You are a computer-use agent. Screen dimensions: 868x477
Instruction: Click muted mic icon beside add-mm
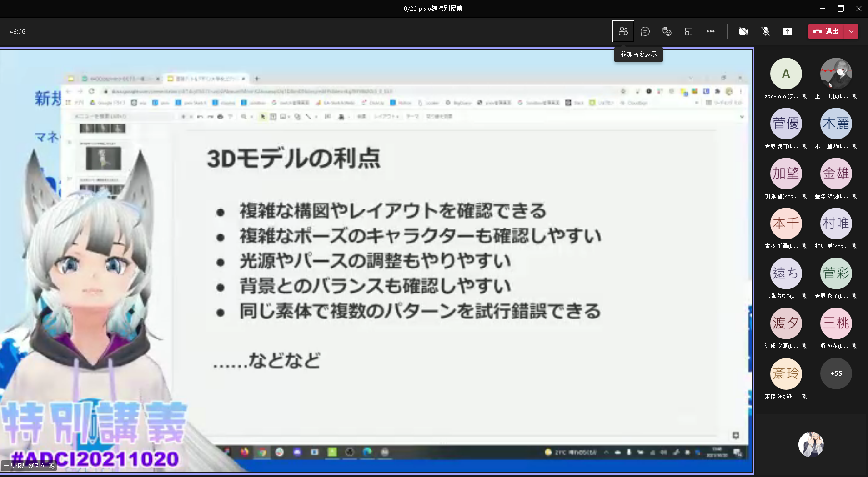tap(804, 96)
